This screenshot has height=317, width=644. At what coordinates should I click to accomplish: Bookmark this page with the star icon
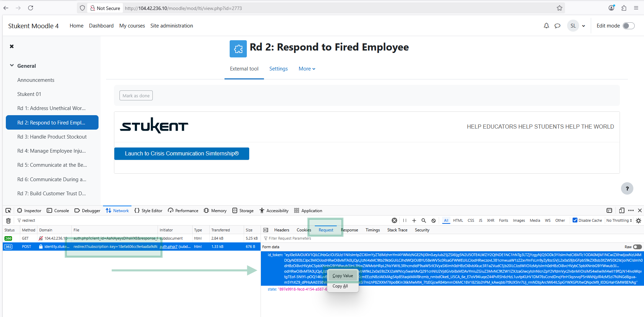[x=560, y=8]
